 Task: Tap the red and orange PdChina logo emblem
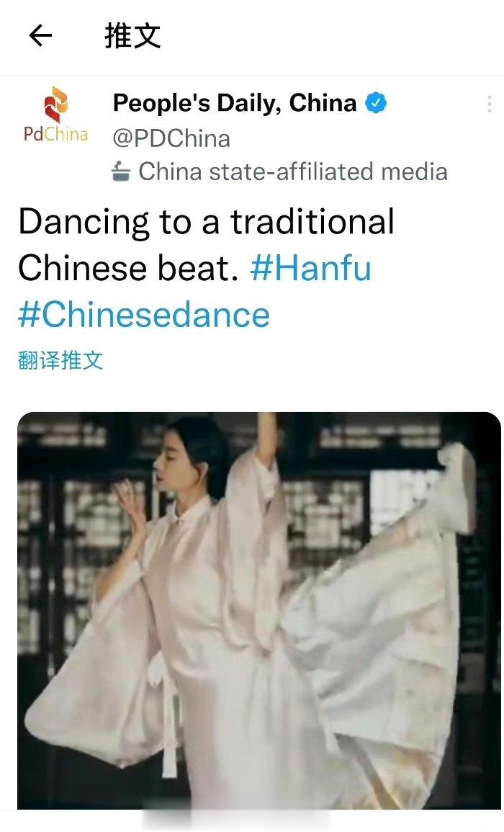(x=56, y=104)
